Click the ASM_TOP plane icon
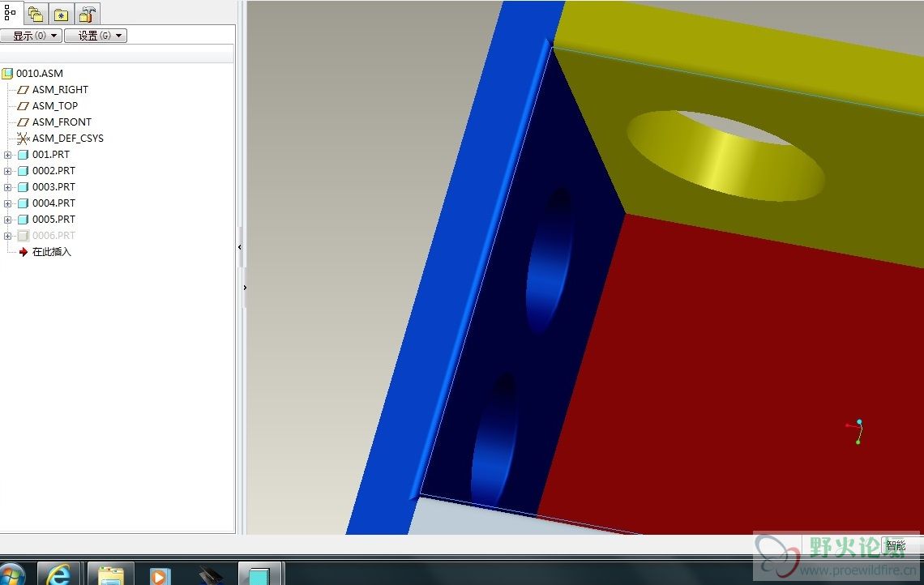This screenshot has width=924, height=585. [x=23, y=106]
